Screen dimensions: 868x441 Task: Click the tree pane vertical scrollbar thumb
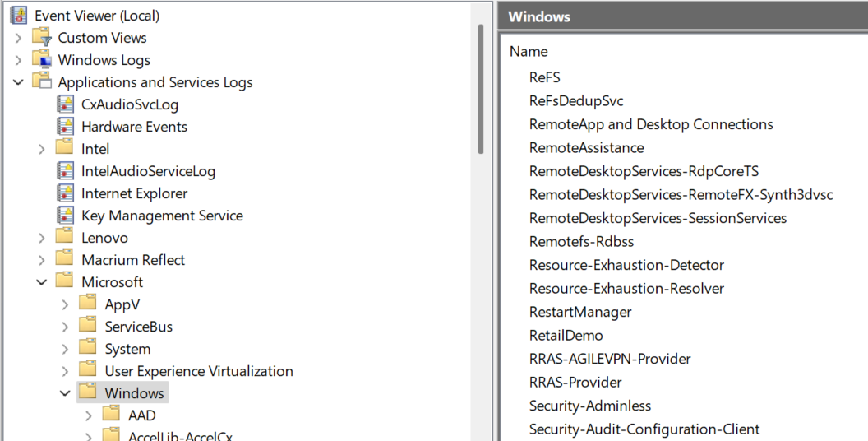click(x=481, y=89)
